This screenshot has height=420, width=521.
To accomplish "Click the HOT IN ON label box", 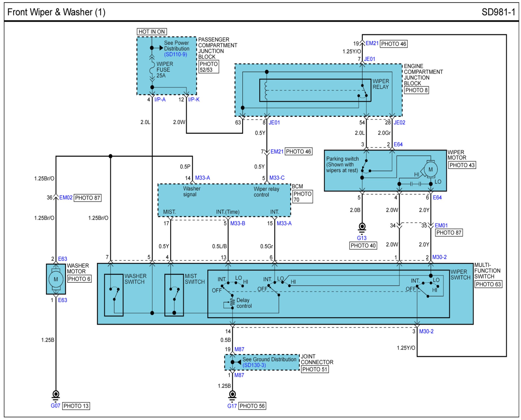I will pyautogui.click(x=152, y=32).
